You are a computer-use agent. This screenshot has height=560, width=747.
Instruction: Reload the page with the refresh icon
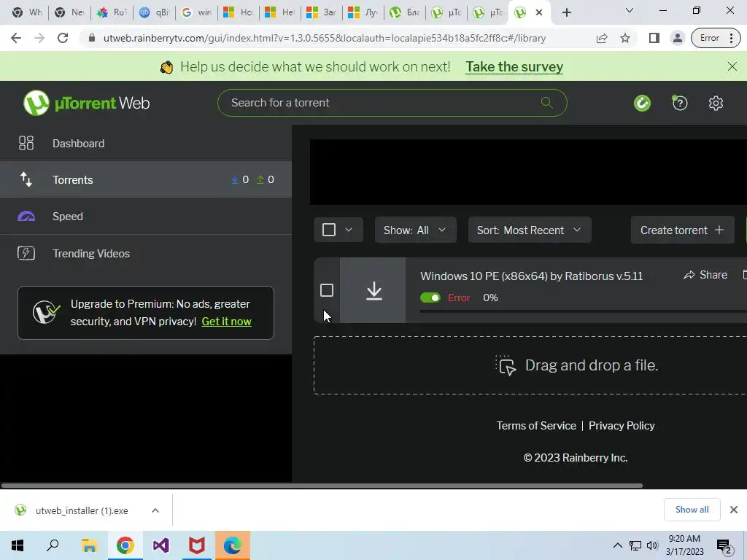[x=63, y=38]
